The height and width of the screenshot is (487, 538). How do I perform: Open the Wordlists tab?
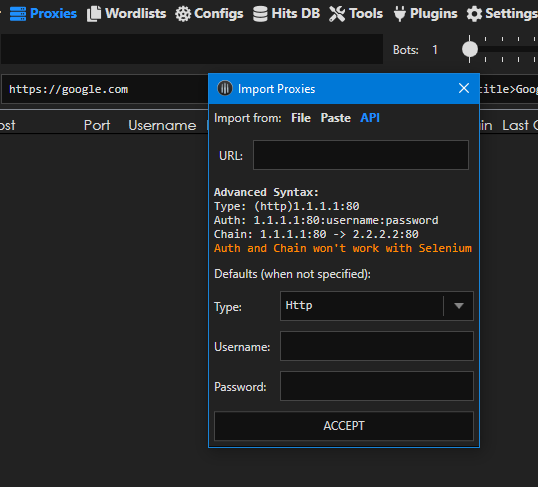click(126, 14)
